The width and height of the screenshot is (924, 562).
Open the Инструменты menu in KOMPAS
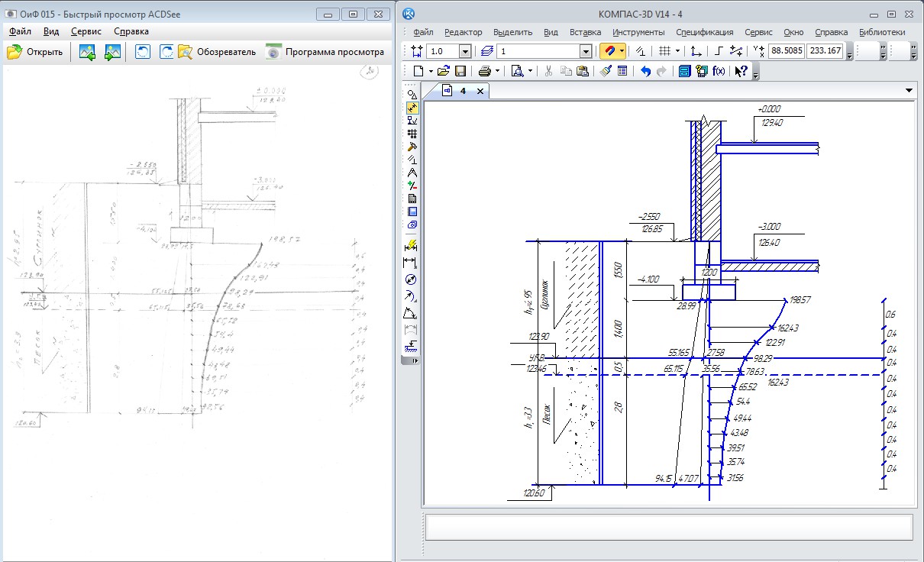(x=638, y=32)
